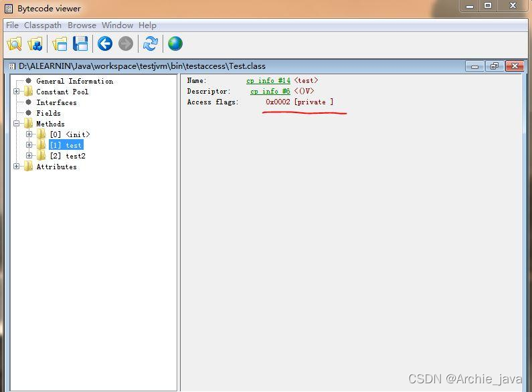Click the Attributes folder icon
Viewport: 532px width, 392px height.
(x=29, y=167)
